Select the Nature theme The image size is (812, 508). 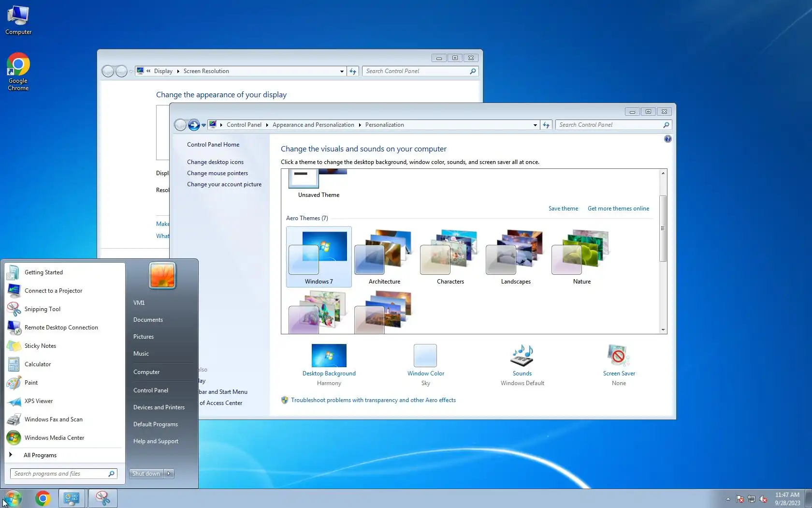pos(582,257)
